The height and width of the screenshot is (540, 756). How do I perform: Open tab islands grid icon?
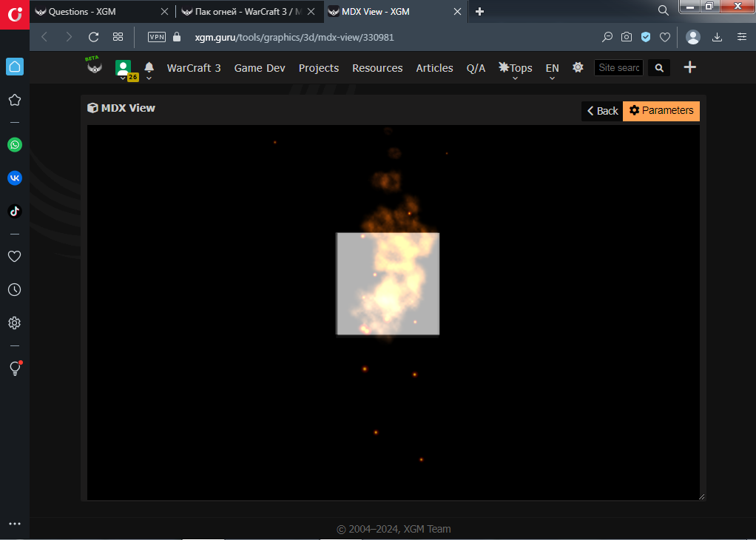tap(118, 37)
